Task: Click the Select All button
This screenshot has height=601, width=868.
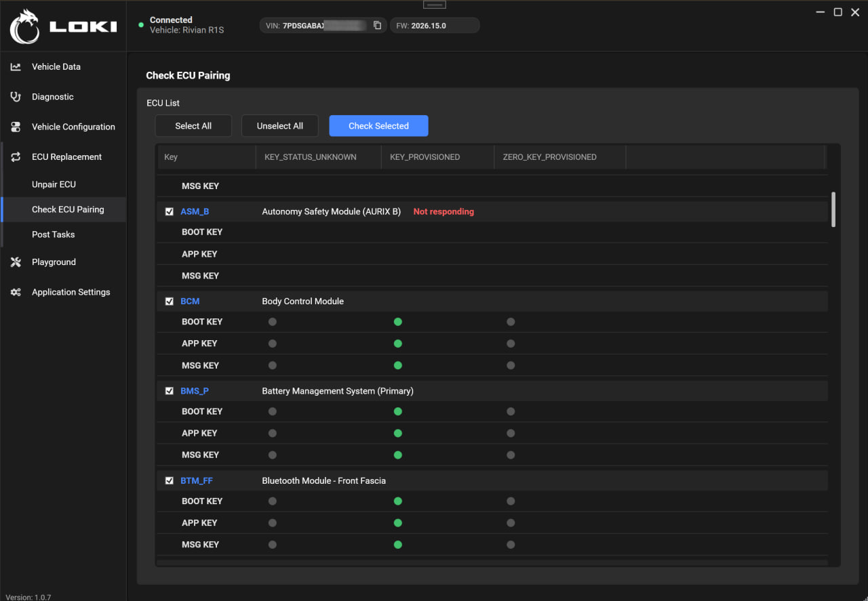Action: click(x=193, y=126)
